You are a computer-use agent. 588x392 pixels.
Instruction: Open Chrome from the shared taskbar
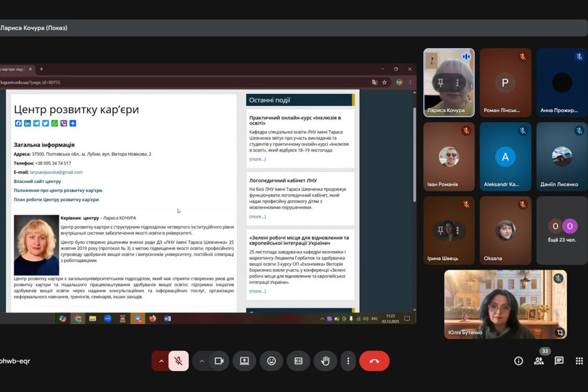78,318
